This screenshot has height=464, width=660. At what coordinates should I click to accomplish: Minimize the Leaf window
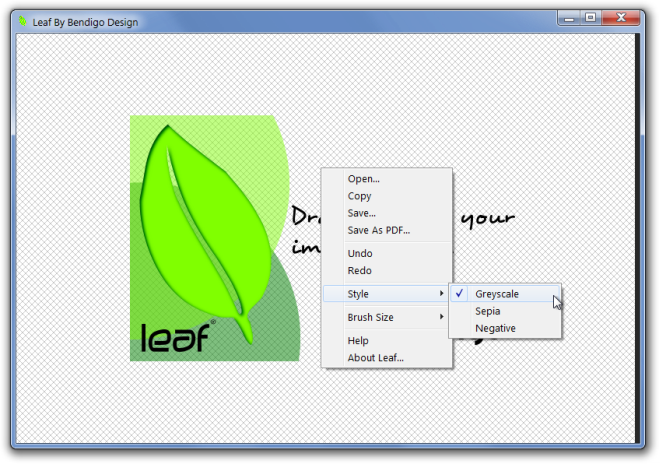point(571,18)
